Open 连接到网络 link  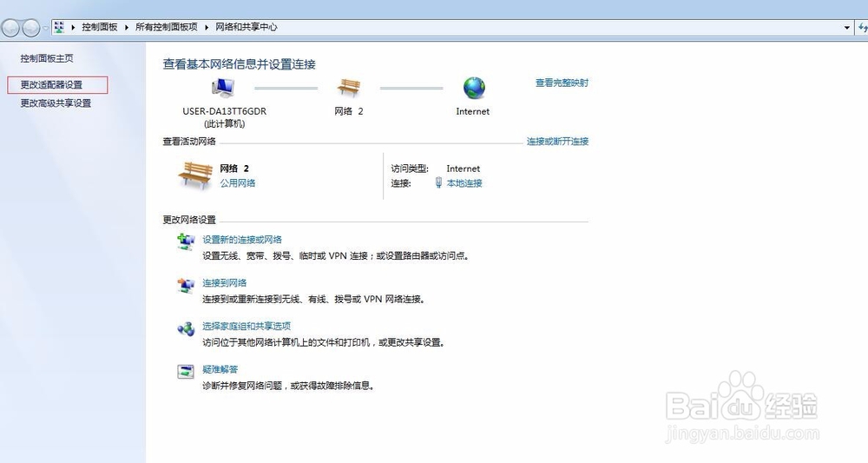(225, 282)
